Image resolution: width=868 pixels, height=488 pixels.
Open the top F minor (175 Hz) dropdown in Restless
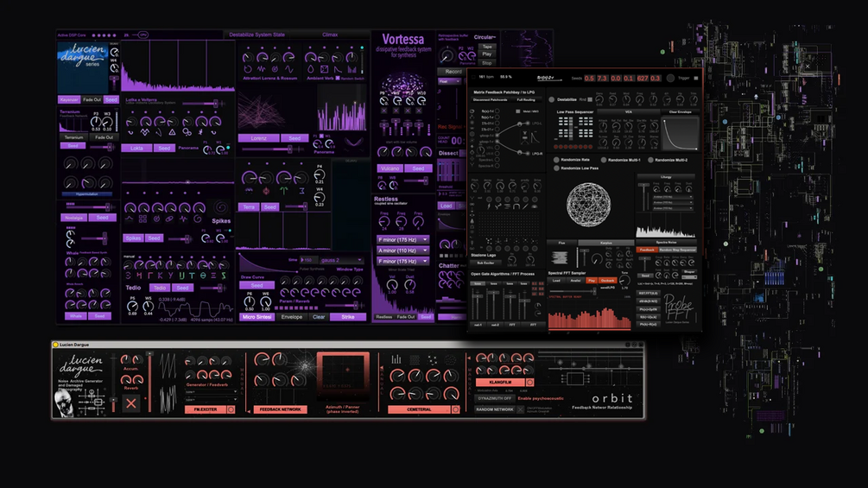point(402,239)
